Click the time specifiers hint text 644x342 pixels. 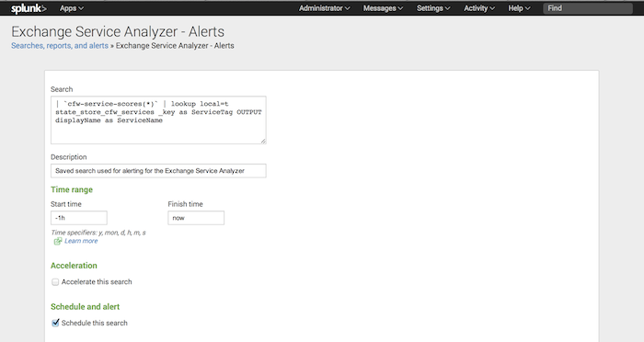tap(98, 233)
